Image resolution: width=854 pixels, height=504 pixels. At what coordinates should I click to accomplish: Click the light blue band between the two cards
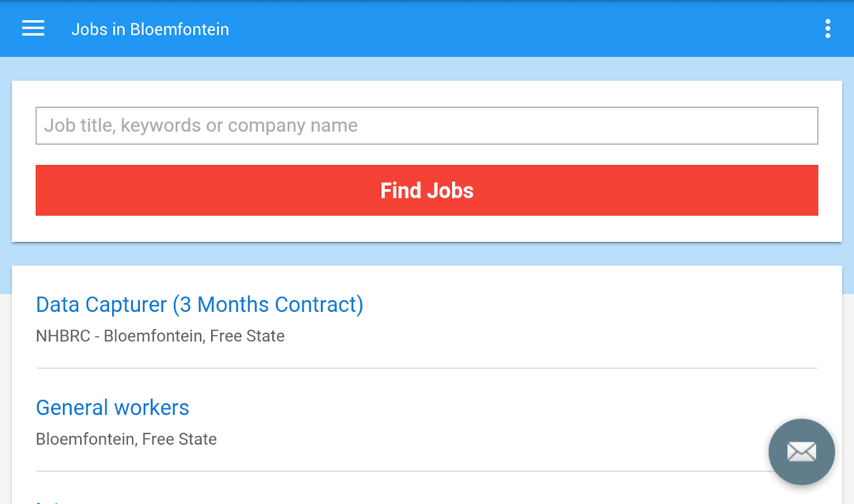427,254
